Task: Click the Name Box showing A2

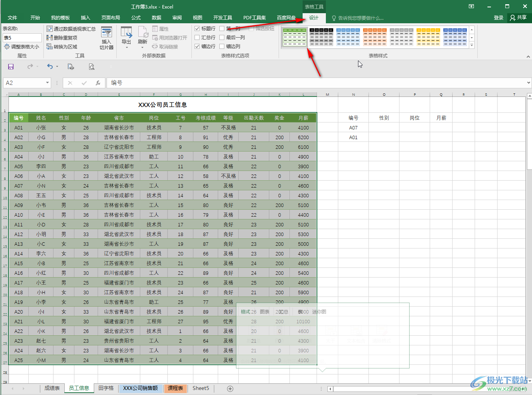Action: (x=24, y=83)
